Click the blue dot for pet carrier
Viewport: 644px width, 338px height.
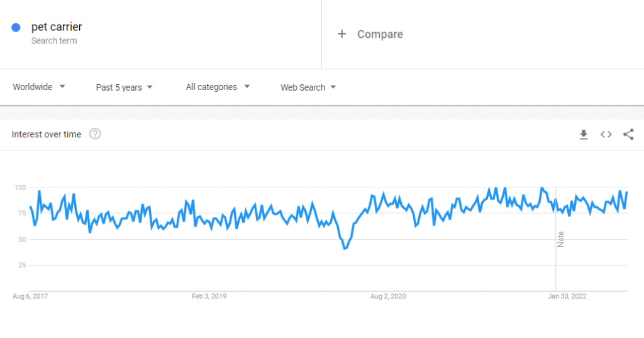click(x=16, y=27)
